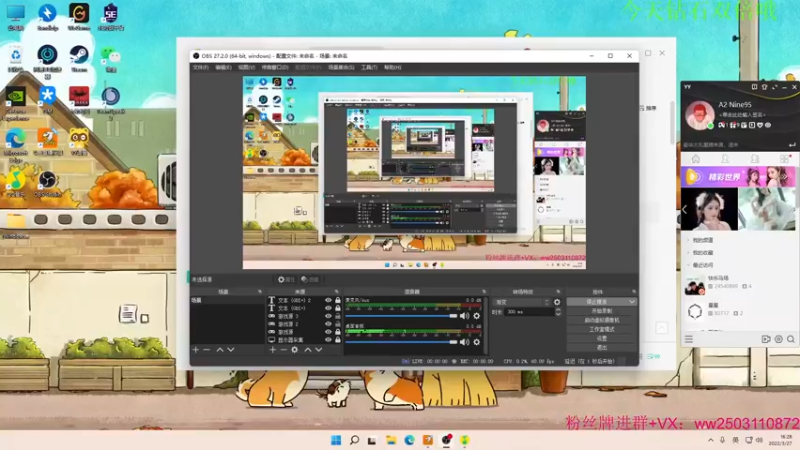Click 开始录制 to start recording
Image resolution: width=800 pixels, height=450 pixels.
click(602, 311)
